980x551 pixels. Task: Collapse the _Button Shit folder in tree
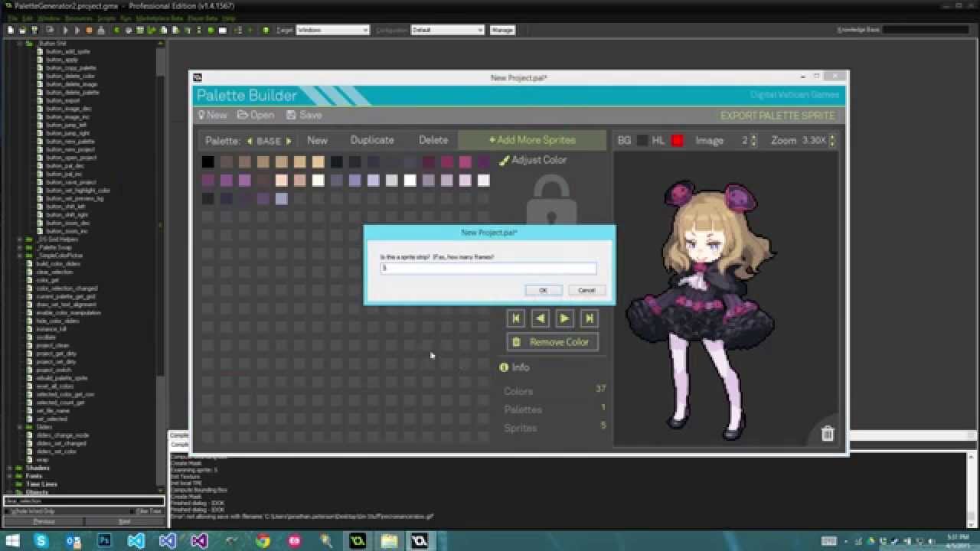click(x=19, y=44)
